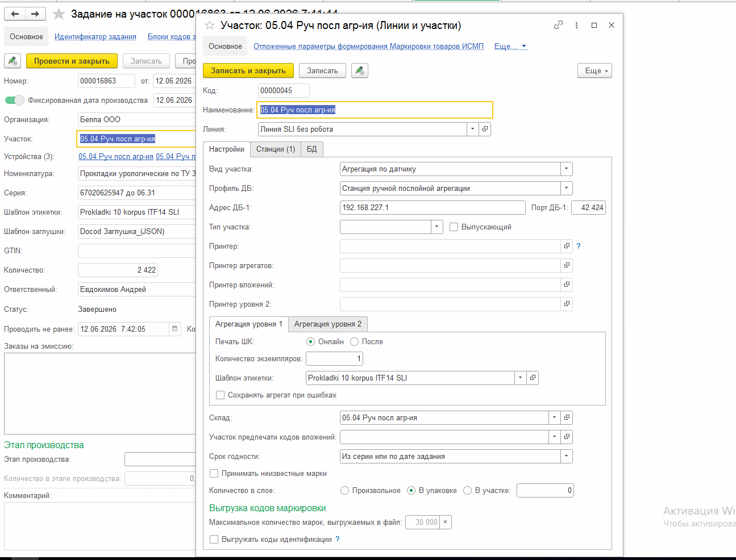Go back with the left arrow button
Screen dimensions: 736x560
(15, 14)
